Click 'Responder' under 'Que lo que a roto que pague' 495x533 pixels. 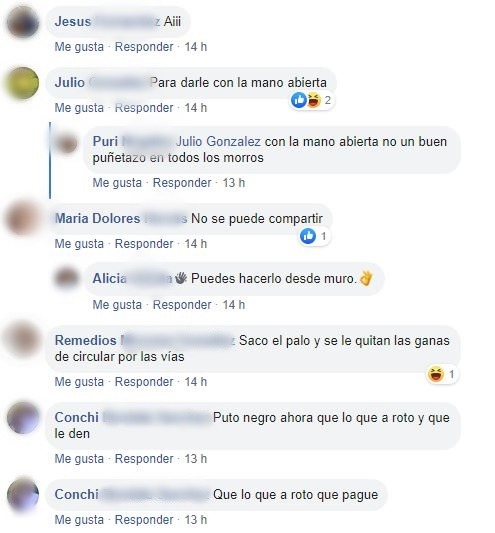point(144,520)
